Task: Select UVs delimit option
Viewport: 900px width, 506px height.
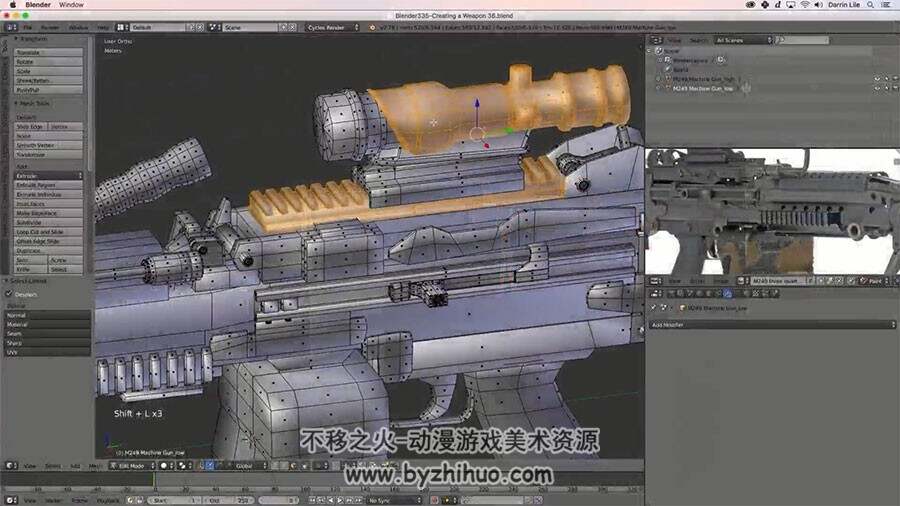Action: [x=48, y=352]
